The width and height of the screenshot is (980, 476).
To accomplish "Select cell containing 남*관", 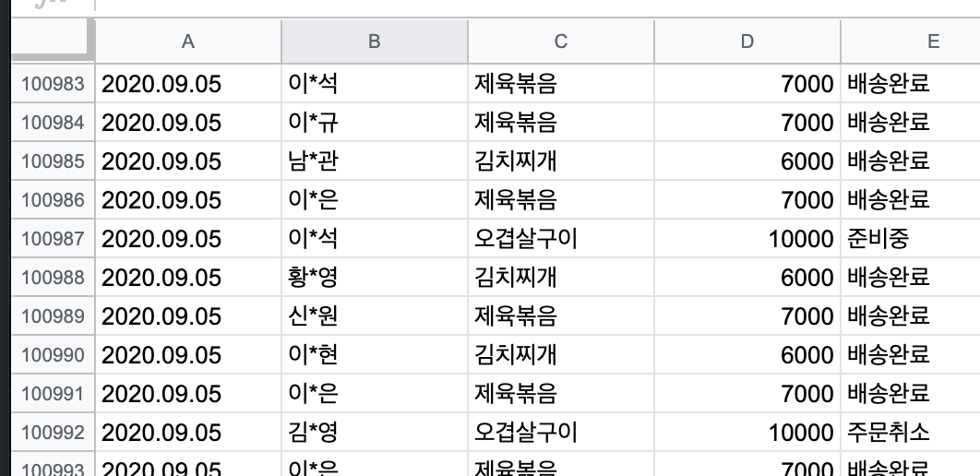I will click(374, 161).
